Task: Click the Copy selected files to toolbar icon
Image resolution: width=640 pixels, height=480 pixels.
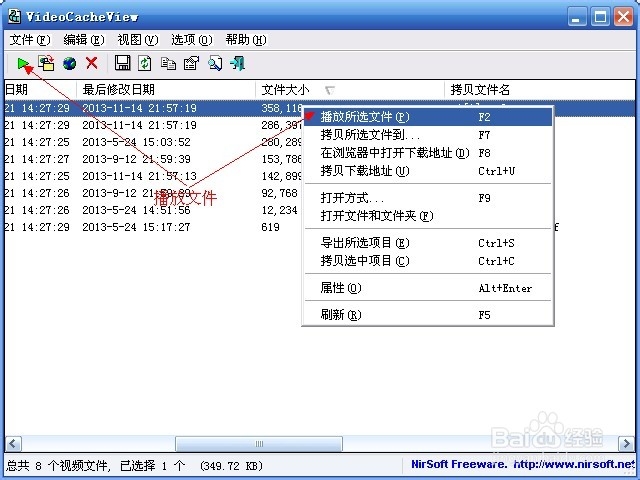Action: 46,63
